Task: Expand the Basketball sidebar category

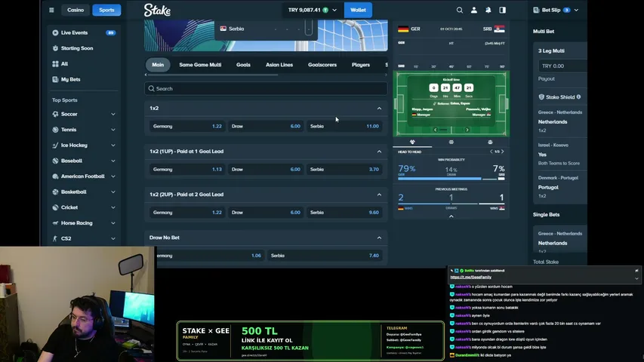Action: pos(113,192)
